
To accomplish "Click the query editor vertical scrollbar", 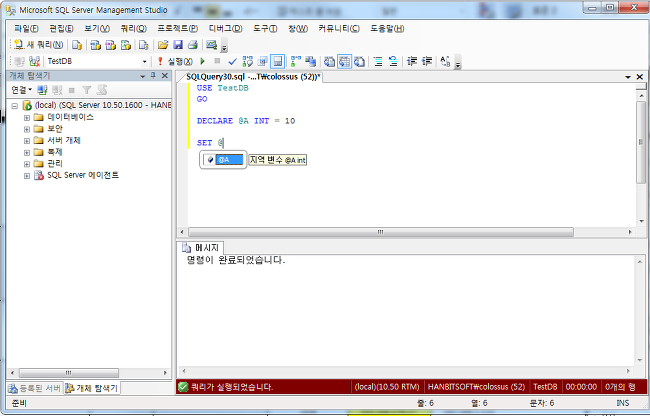I will pyautogui.click(x=641, y=142).
